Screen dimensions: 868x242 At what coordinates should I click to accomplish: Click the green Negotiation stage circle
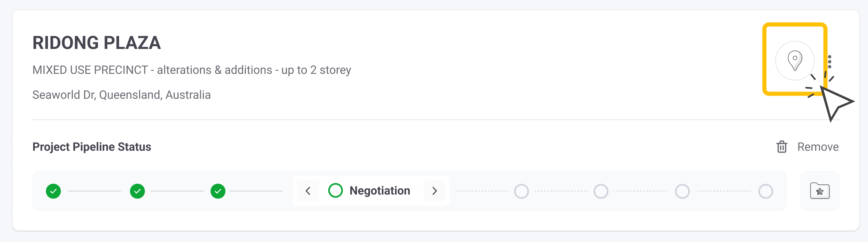(335, 191)
